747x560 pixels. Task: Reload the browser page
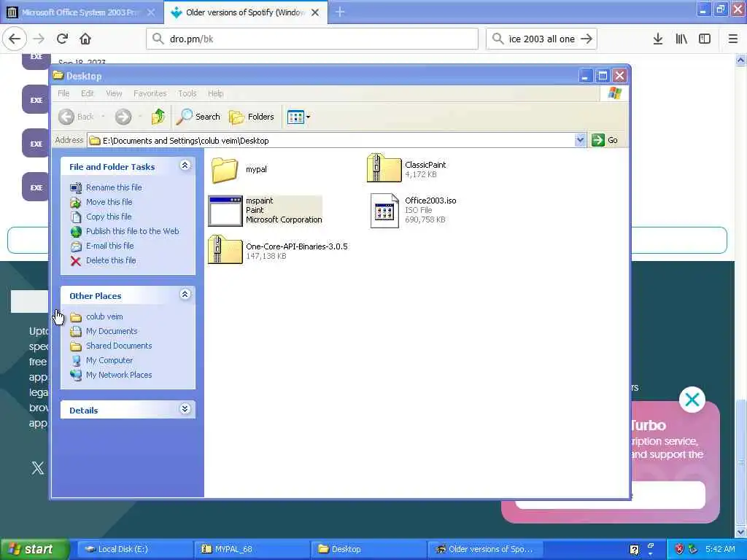coord(63,39)
